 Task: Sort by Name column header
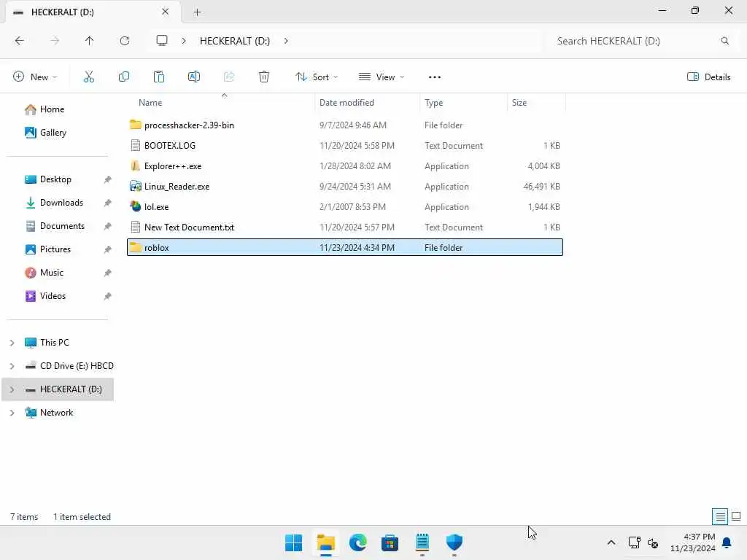(x=150, y=102)
